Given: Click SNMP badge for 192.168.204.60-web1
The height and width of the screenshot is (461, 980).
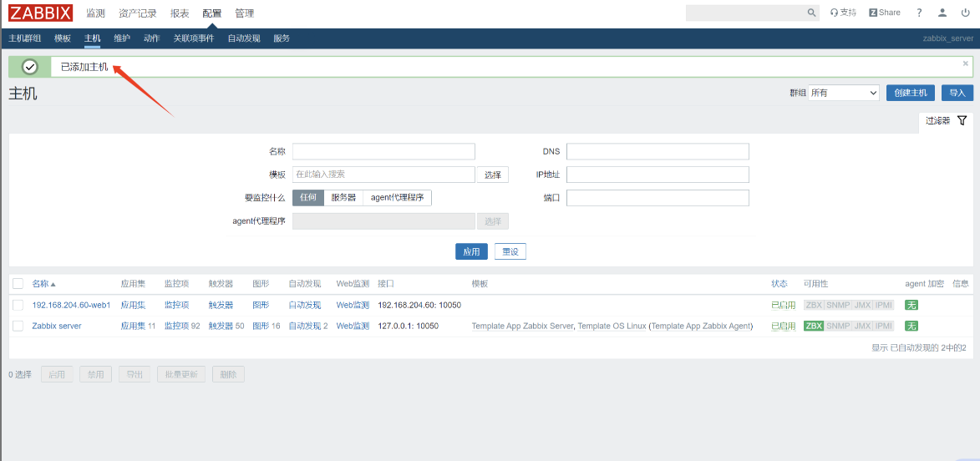Looking at the screenshot, I should tap(837, 306).
